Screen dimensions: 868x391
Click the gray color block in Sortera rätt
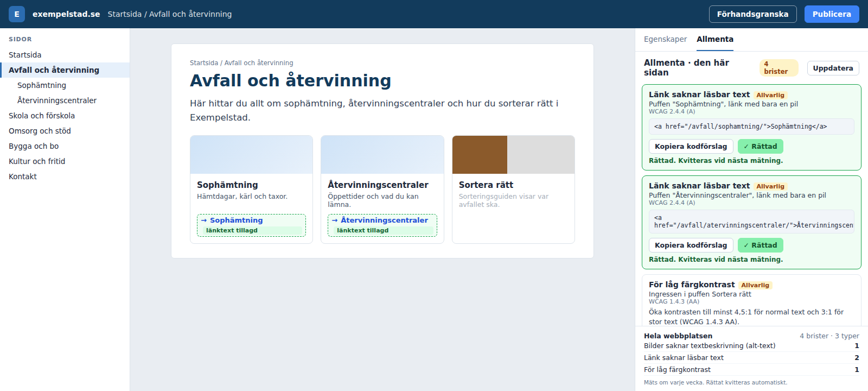(541, 155)
